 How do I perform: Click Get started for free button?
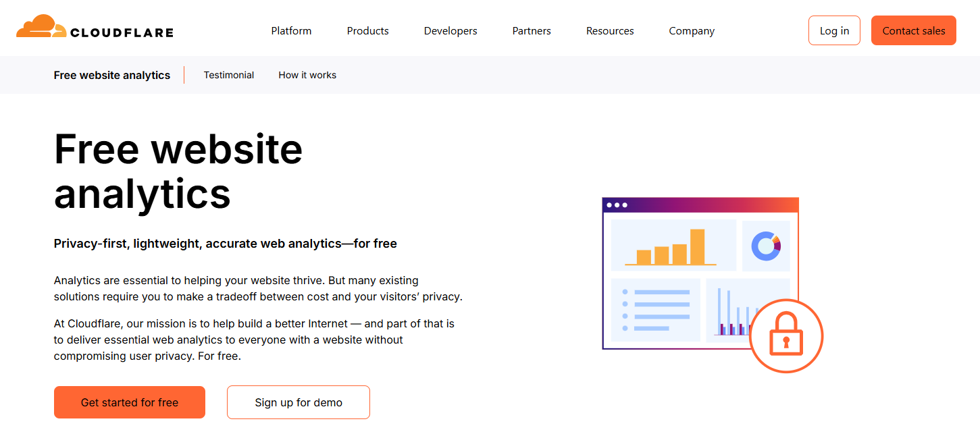(x=130, y=402)
